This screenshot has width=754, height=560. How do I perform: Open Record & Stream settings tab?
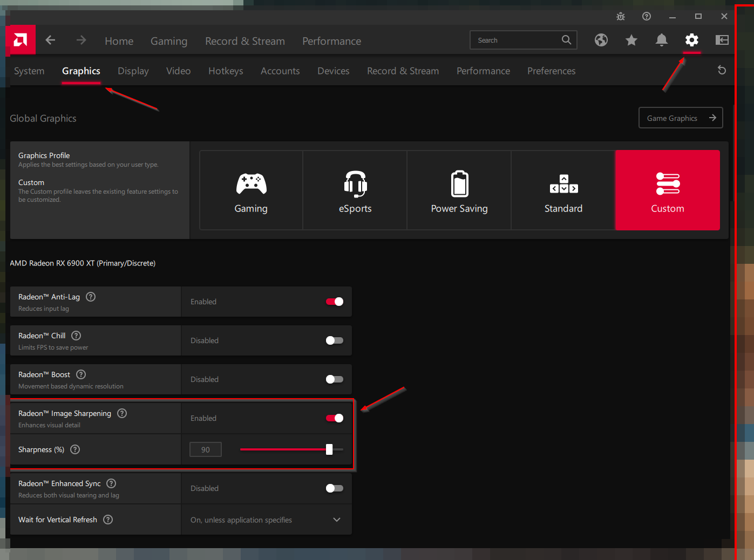click(x=403, y=71)
